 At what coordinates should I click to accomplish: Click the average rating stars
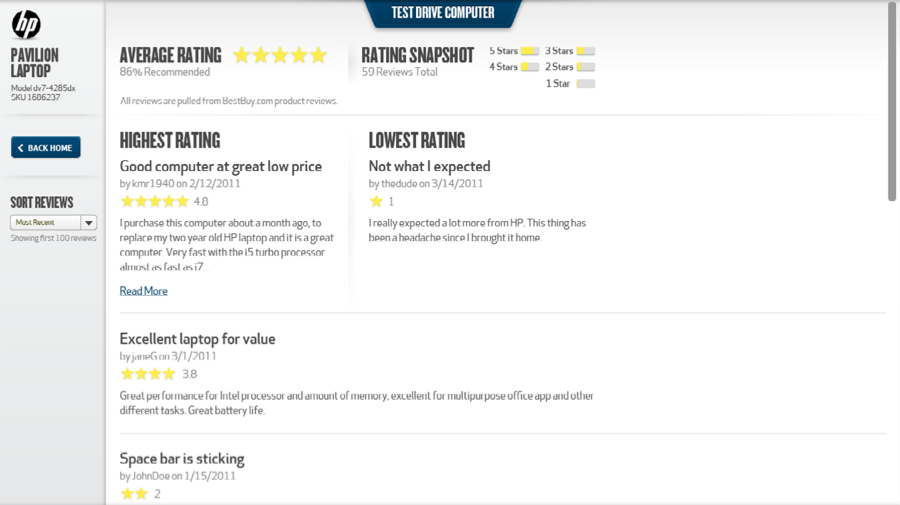280,56
